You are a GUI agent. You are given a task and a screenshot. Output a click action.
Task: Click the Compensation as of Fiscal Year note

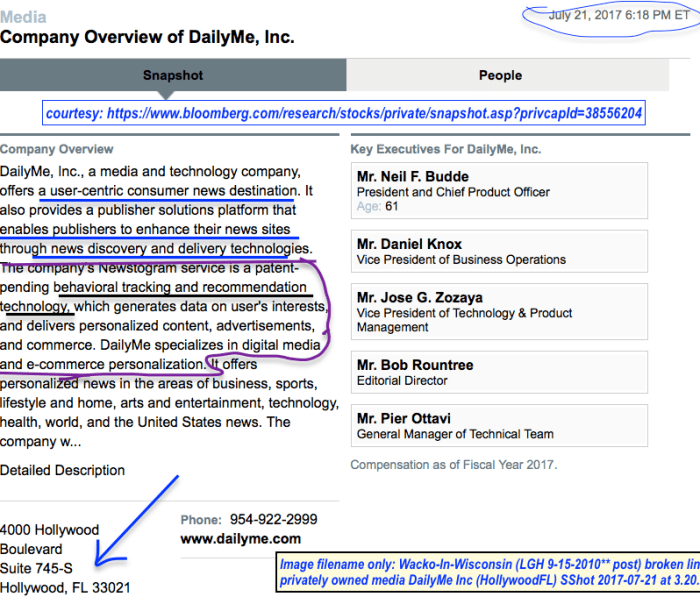(x=453, y=465)
